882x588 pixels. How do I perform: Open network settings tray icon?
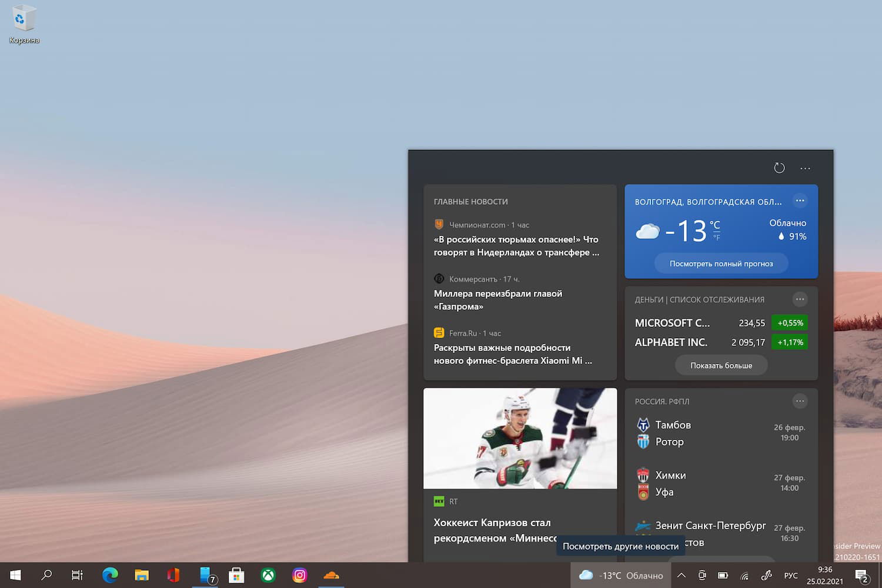pyautogui.click(x=744, y=575)
